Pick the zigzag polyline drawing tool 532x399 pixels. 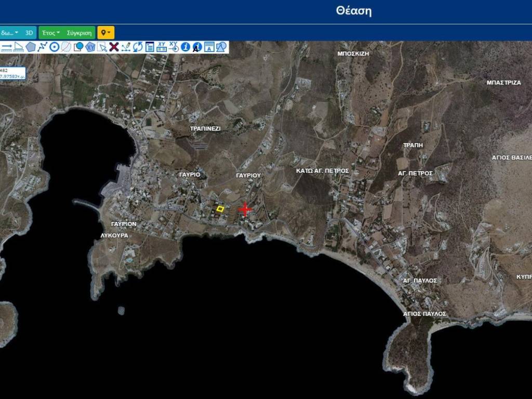(x=43, y=47)
